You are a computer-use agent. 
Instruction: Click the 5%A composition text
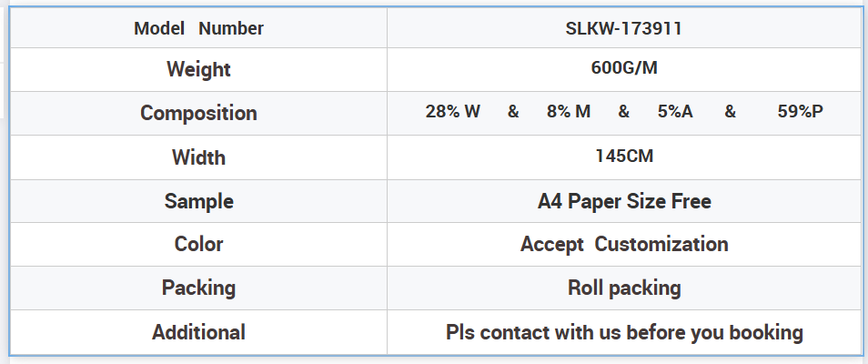[675, 112]
